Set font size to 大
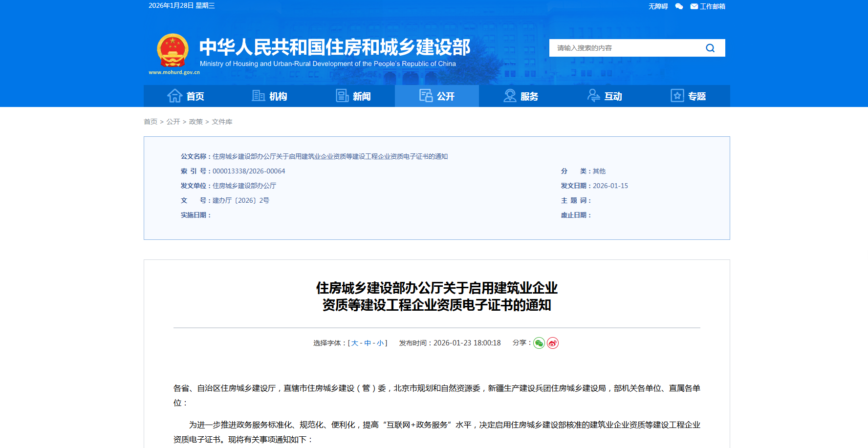868x448 pixels. pos(354,343)
